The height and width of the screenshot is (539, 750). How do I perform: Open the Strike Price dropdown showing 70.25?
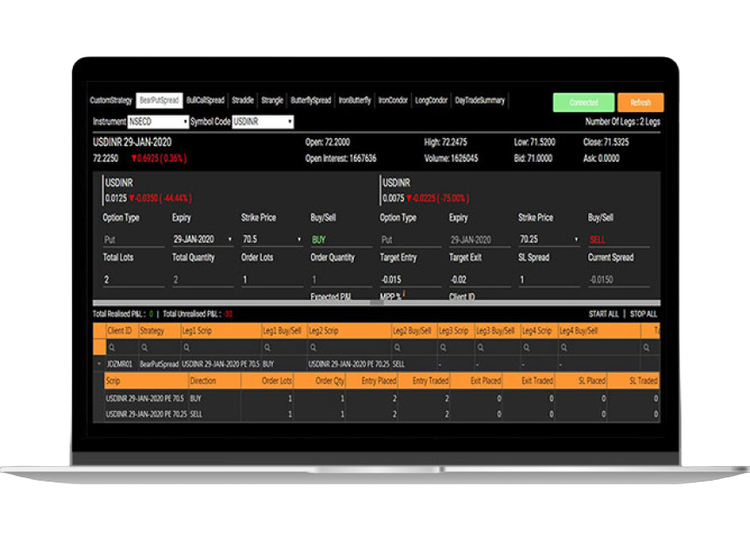click(x=548, y=240)
